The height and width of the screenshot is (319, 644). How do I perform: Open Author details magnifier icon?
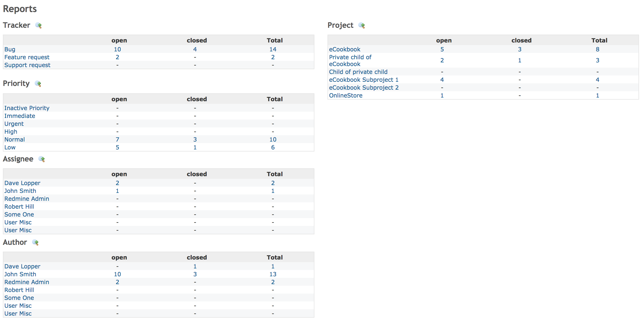pos(35,242)
